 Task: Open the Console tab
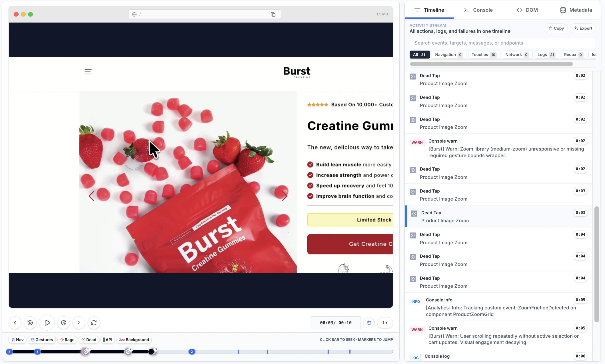pos(478,10)
